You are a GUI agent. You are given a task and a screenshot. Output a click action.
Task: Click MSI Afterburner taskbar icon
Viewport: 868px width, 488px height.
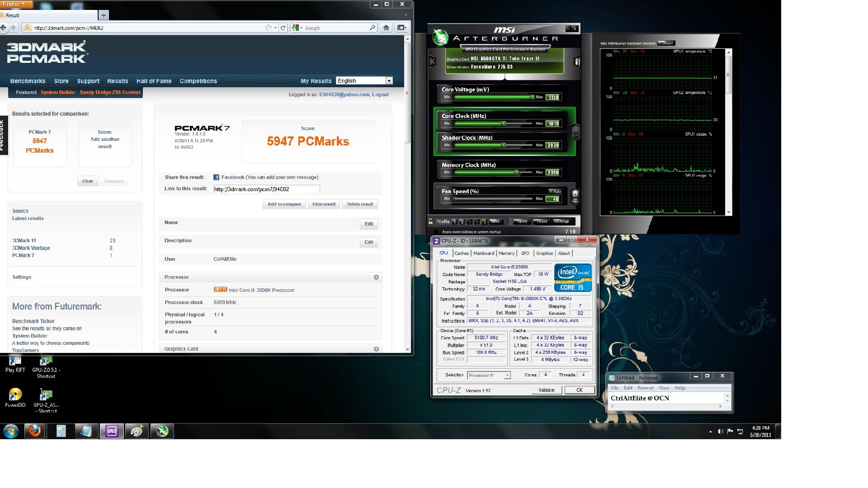(x=162, y=431)
